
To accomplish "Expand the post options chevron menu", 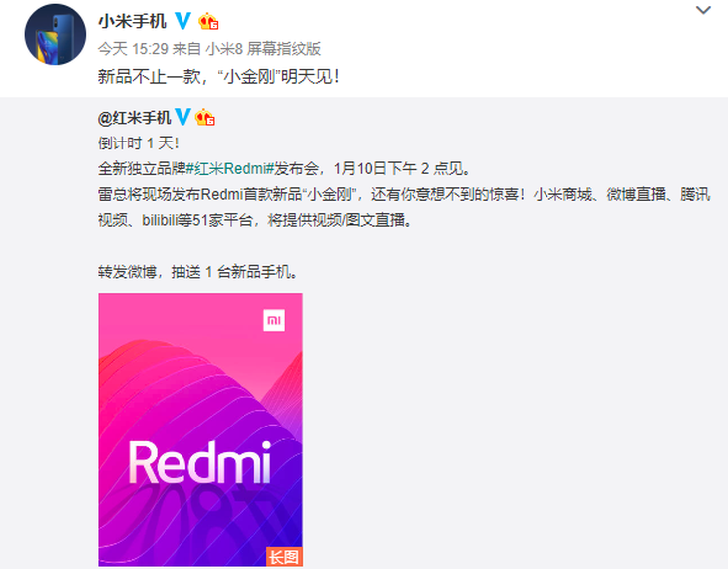I will [x=703, y=10].
